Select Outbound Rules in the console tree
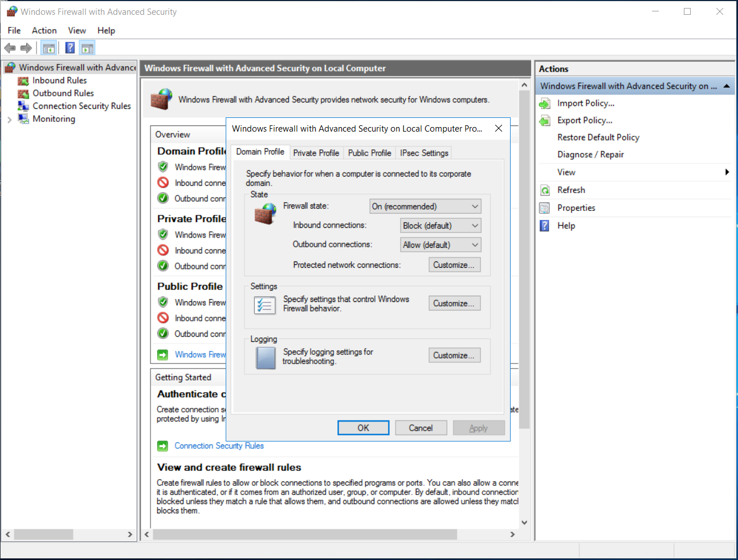 (63, 93)
